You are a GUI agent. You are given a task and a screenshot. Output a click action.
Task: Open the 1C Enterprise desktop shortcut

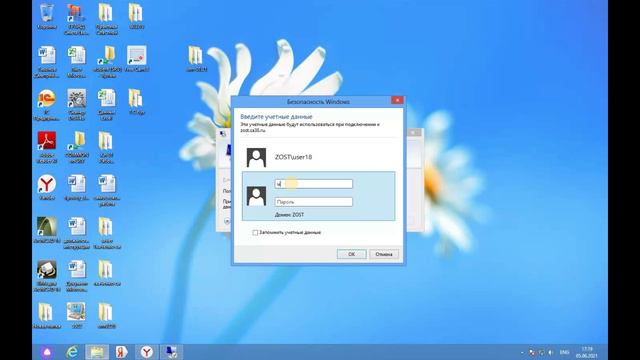47,104
